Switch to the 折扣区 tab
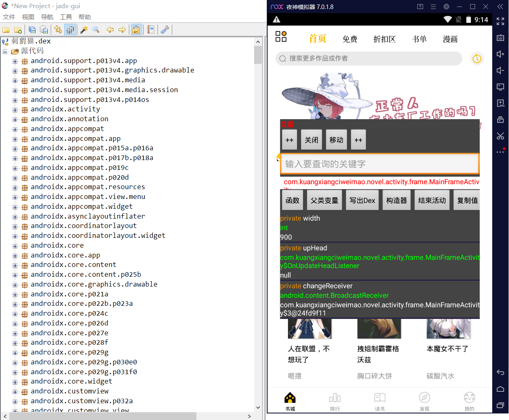The width and height of the screenshot is (509, 420). click(x=385, y=39)
